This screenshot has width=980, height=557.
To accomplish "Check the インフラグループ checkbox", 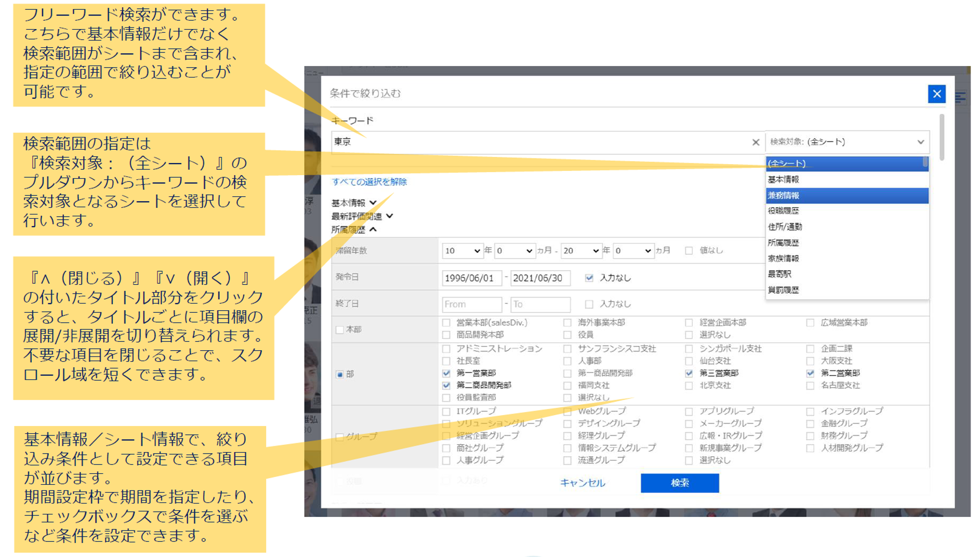I will [x=810, y=412].
